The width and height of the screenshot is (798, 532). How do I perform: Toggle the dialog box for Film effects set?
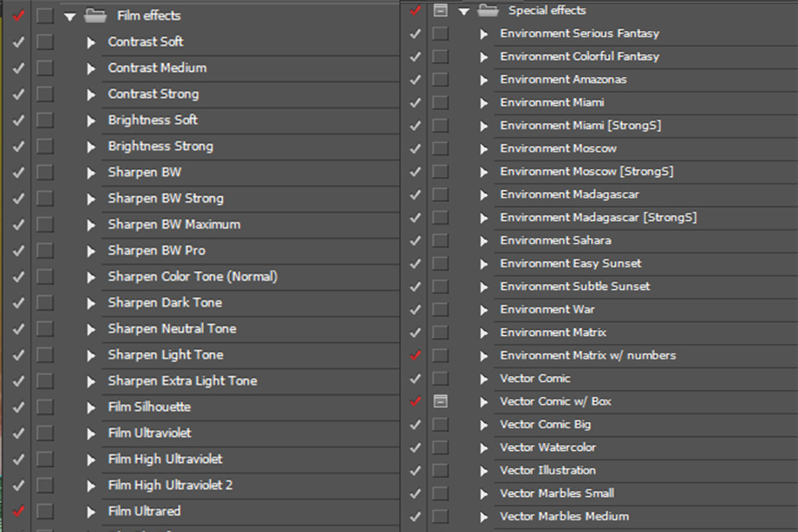pyautogui.click(x=45, y=16)
